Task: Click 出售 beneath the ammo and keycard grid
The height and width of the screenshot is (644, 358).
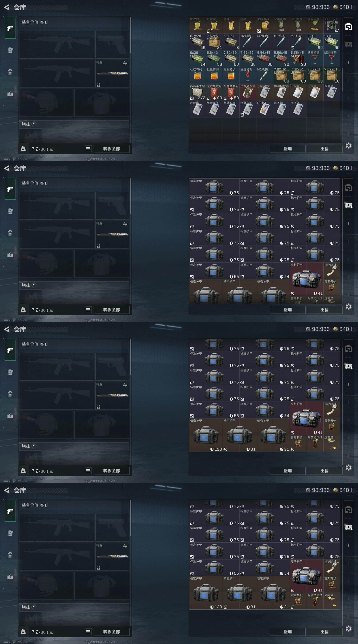Action: pos(324,149)
